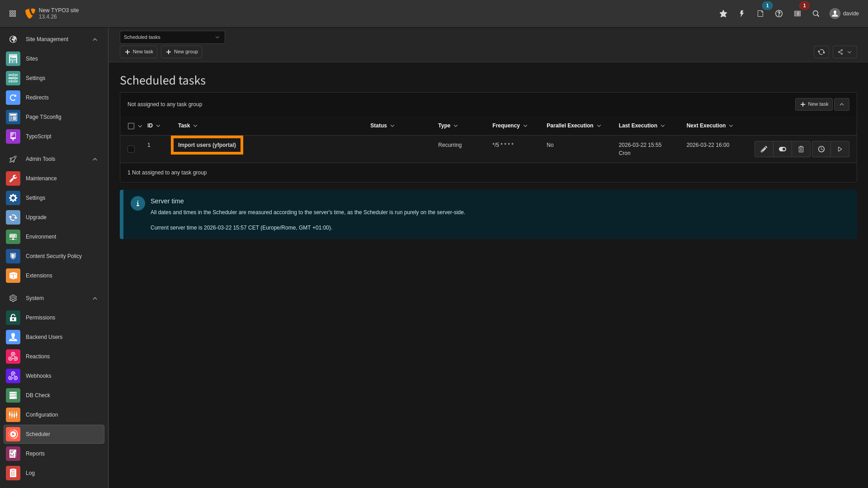Open Extensions module in sidebar
Screen dimensions: 868x488
(x=39, y=276)
